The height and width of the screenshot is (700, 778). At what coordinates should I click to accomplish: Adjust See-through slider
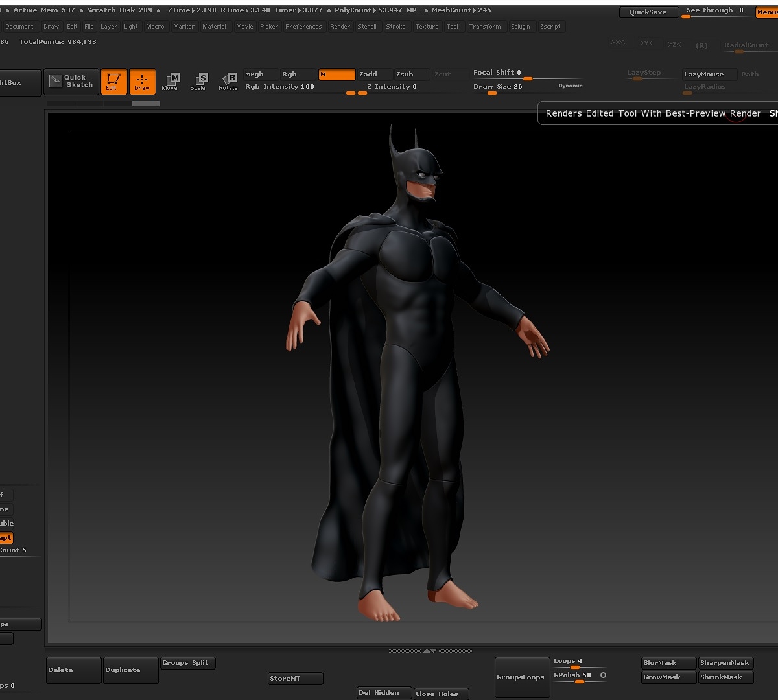pos(716,12)
